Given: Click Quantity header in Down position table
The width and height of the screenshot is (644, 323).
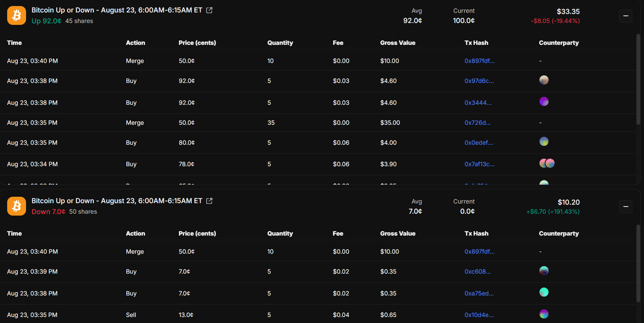Looking at the screenshot, I should [280, 233].
